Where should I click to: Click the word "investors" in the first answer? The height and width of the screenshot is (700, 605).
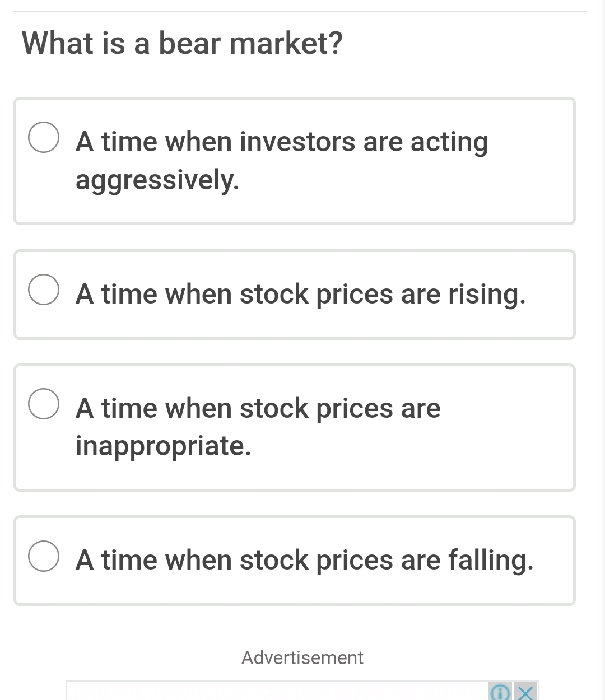[x=297, y=142]
